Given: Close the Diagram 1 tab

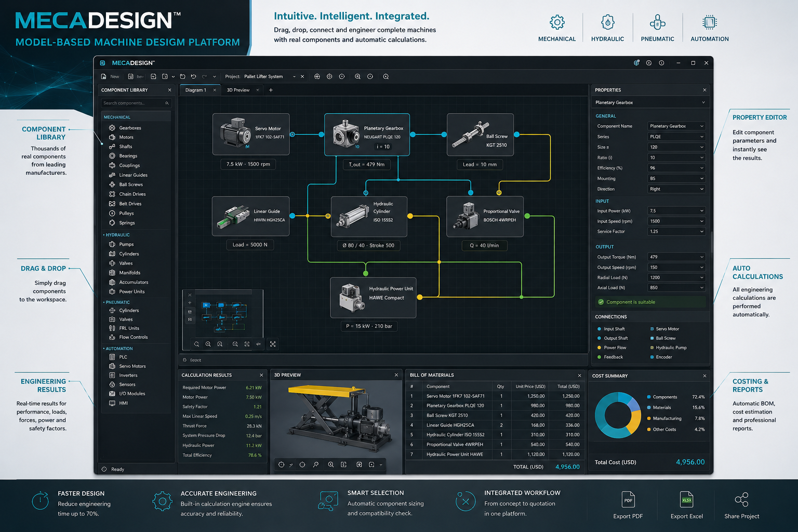Looking at the screenshot, I should pyautogui.click(x=215, y=90).
